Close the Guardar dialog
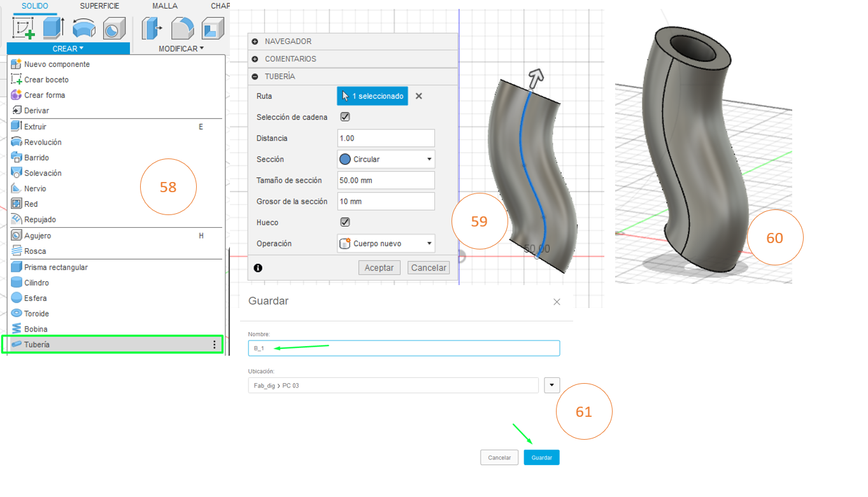The width and height of the screenshot is (868, 497). tap(557, 302)
